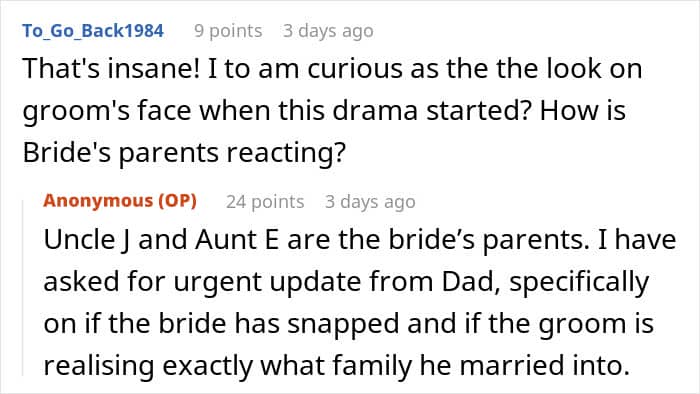The image size is (700, 394).
Task: Click the line realising exactly what family
Action: point(337,365)
